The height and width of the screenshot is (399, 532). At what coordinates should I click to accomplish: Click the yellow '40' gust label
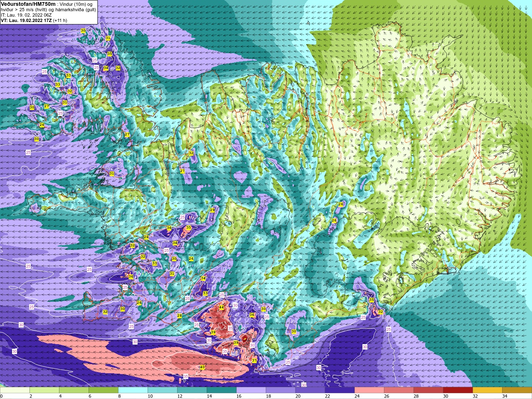pyautogui.click(x=202, y=367)
